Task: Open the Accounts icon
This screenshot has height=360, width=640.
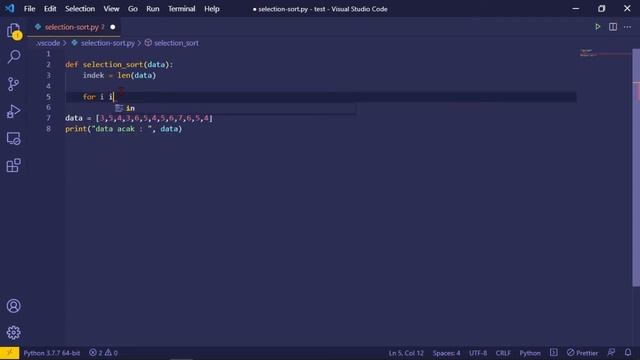Action: pos(13,306)
